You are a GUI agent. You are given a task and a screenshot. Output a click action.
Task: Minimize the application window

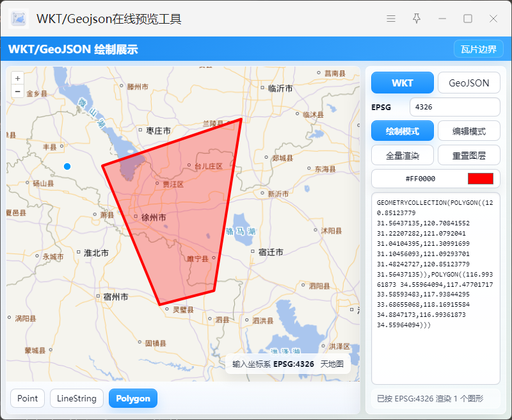pyautogui.click(x=442, y=19)
